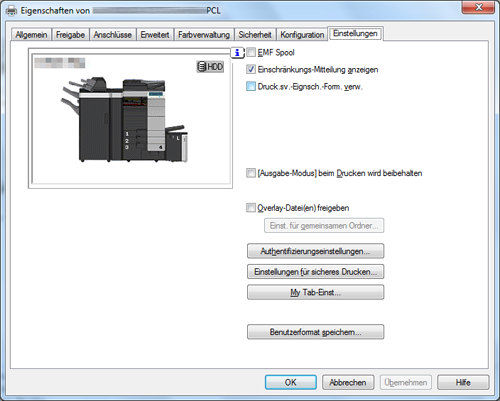Click the Einst. für gemeinsamen Ordner button

click(x=324, y=226)
